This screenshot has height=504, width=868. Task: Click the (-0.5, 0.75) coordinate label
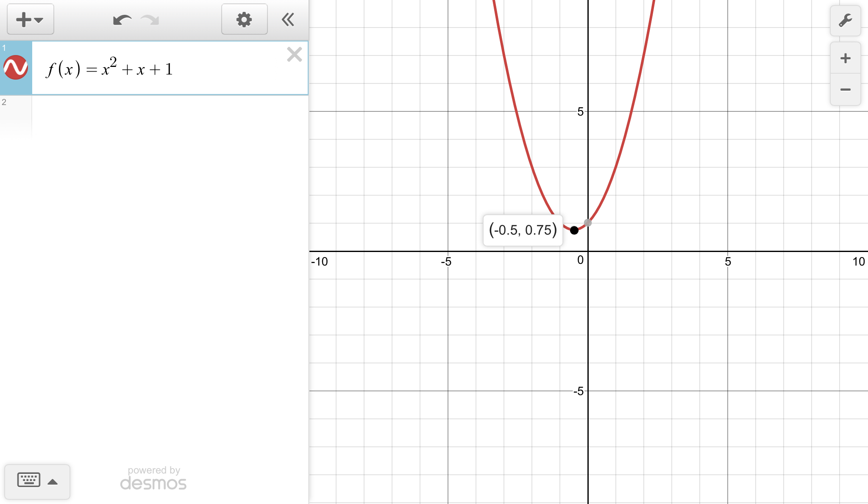tap(523, 230)
